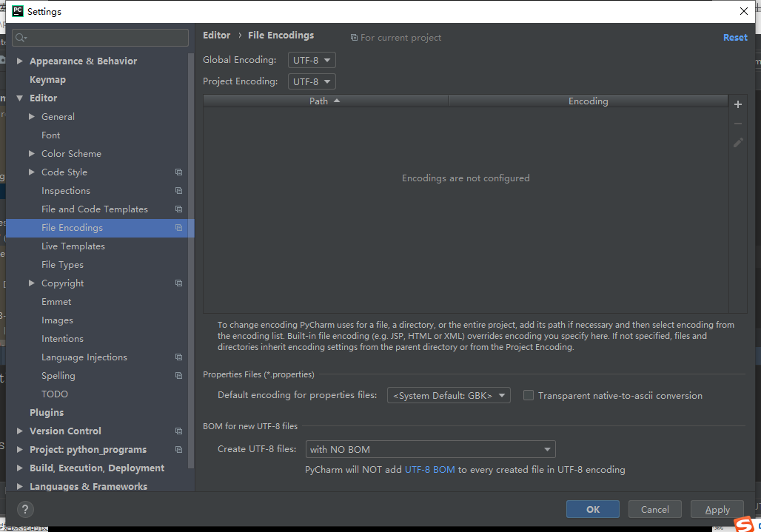761x532 pixels.
Task: Expand Build, Execution, Deployment arrow
Action: (19, 468)
